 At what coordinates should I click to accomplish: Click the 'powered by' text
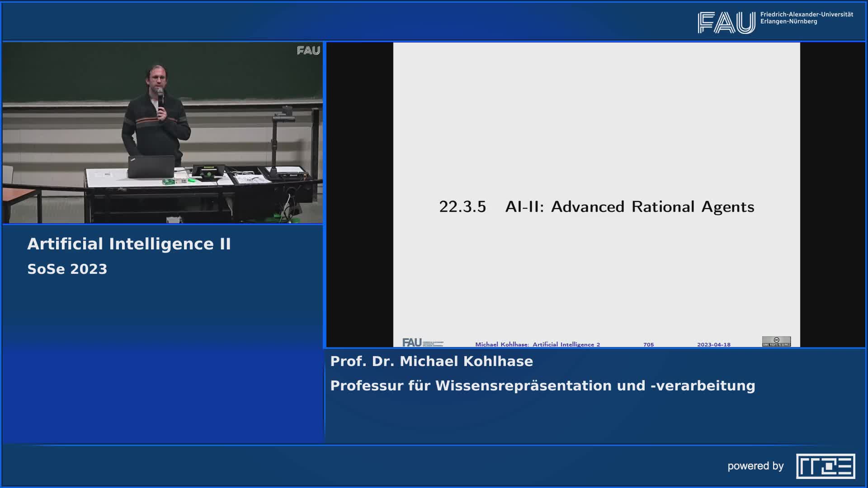pos(755,466)
